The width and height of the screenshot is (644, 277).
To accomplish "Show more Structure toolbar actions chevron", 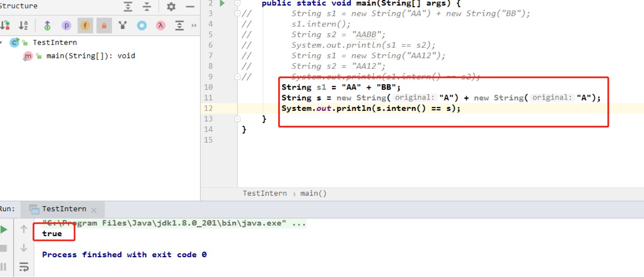I will point(194,25).
